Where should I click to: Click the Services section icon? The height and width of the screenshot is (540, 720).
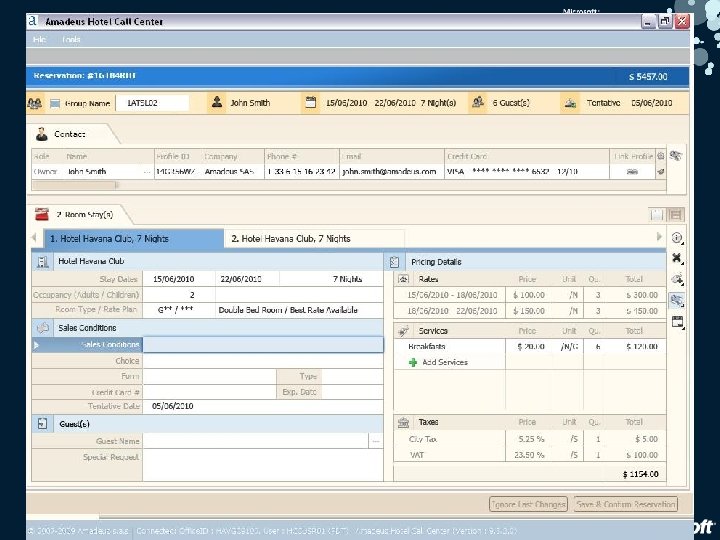click(403, 331)
